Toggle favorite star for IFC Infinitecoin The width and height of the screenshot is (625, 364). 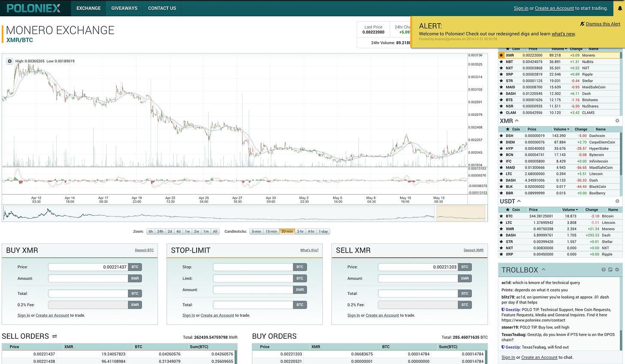[x=501, y=161]
